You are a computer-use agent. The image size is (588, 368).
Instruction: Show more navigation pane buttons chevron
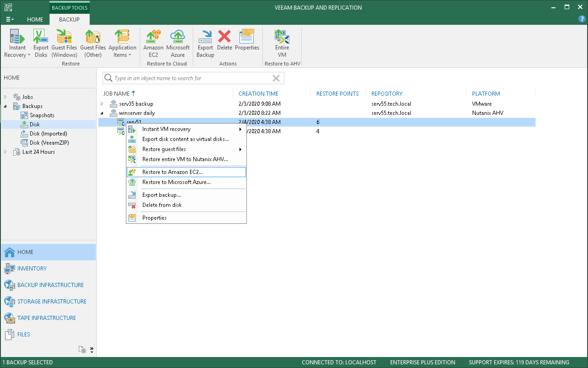tap(92, 350)
